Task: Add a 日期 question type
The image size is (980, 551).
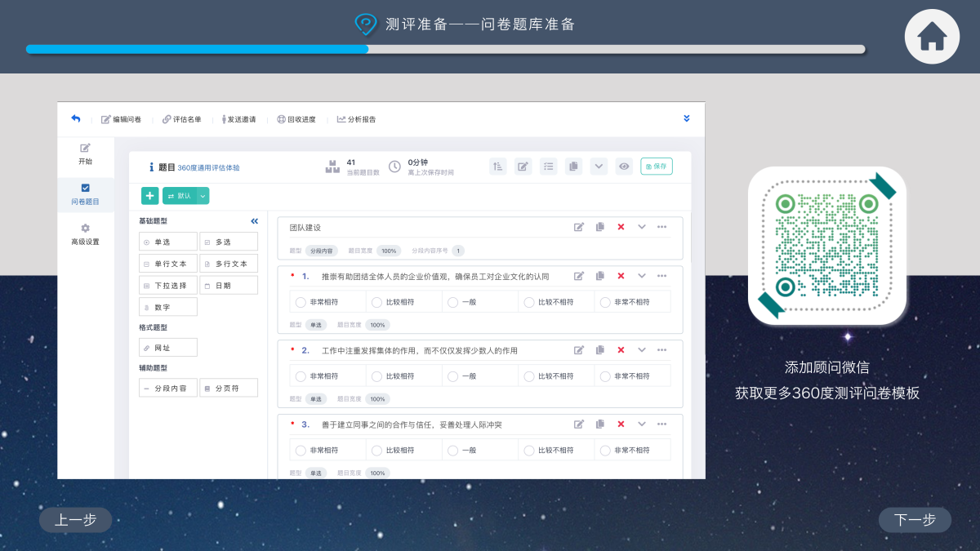Action: pos(229,286)
